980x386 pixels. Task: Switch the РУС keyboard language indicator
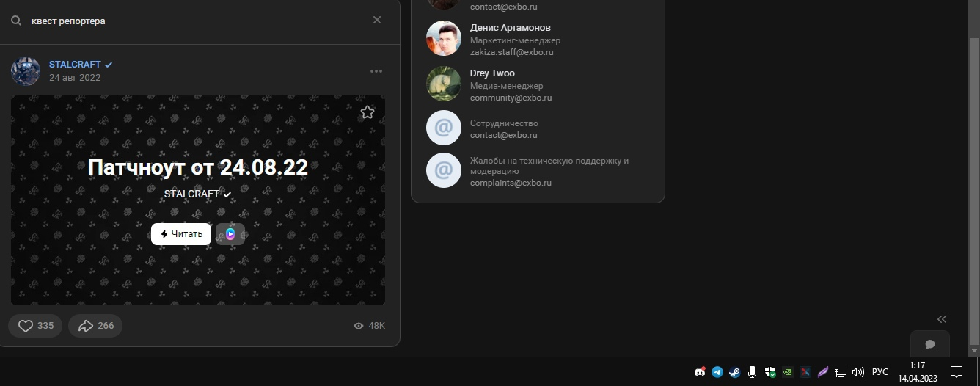coord(880,372)
